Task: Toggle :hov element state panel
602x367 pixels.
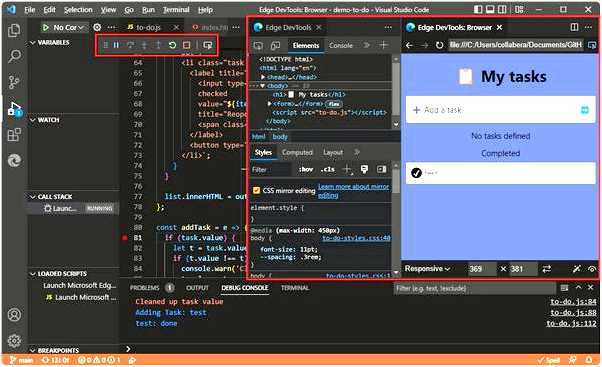Action: tap(306, 169)
